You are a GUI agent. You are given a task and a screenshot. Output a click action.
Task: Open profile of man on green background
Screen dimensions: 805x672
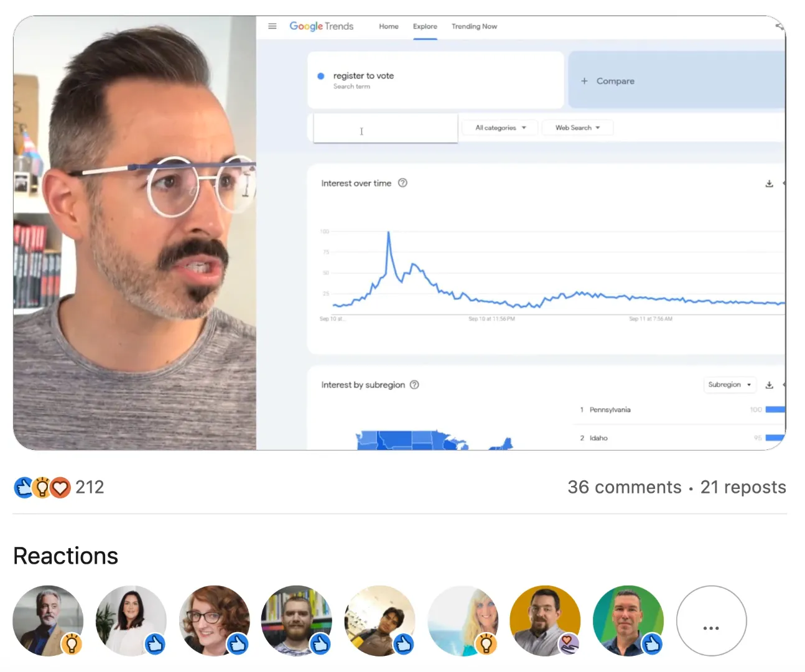click(x=628, y=621)
